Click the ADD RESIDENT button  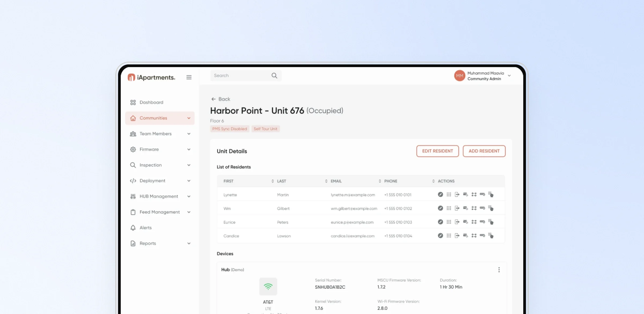click(x=484, y=151)
